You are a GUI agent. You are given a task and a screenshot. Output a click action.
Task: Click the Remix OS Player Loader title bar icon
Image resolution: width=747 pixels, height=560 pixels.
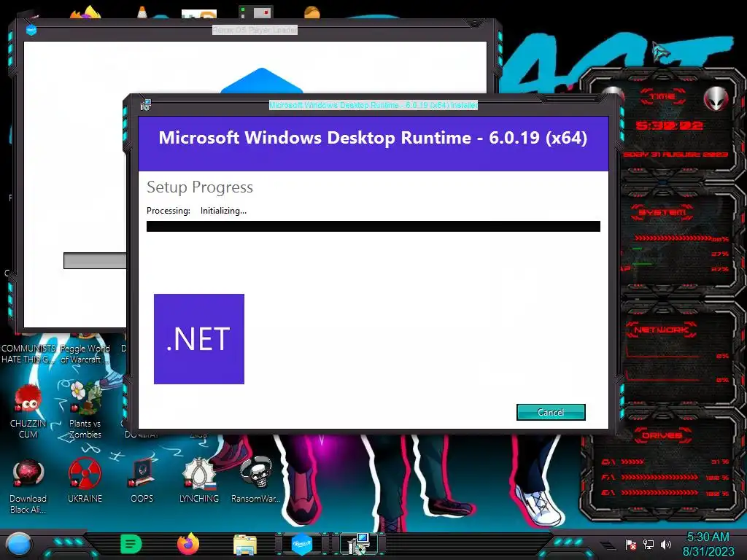tap(31, 30)
